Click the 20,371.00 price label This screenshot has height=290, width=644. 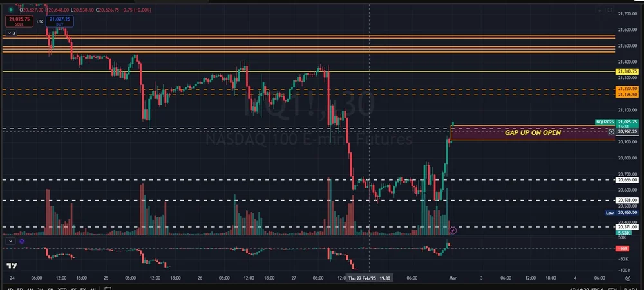coord(627,227)
